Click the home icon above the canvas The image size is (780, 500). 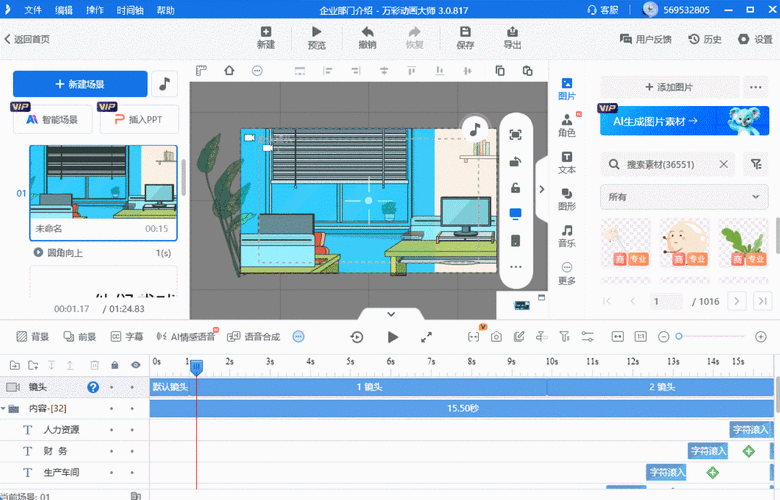[x=229, y=71]
